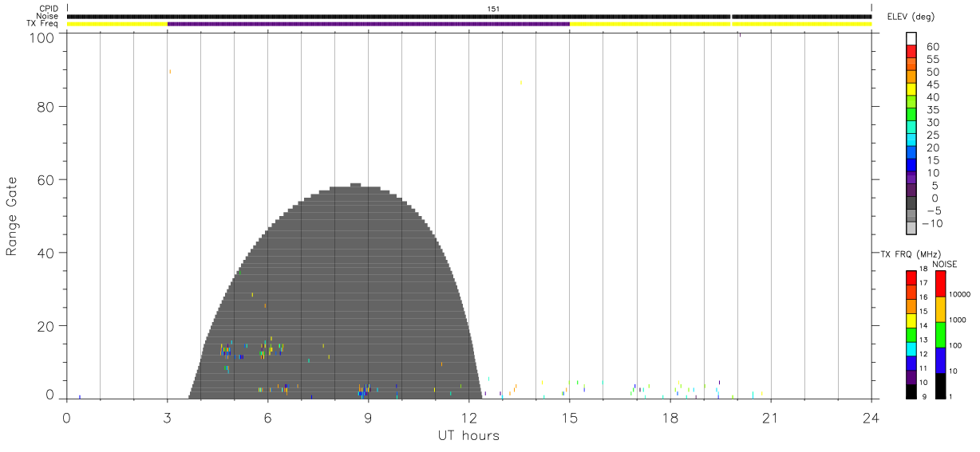Click UT hours tick label 18
980x452 pixels.
click(x=670, y=416)
